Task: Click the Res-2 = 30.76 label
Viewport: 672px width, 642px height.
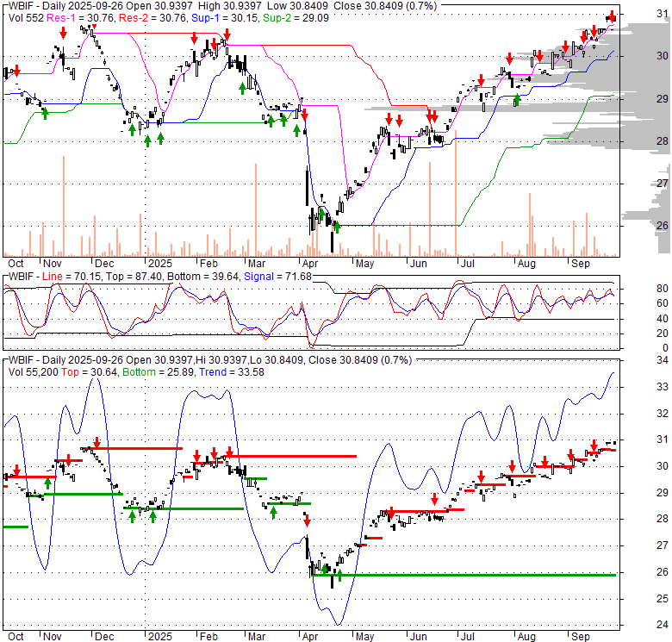Action: coord(153,18)
